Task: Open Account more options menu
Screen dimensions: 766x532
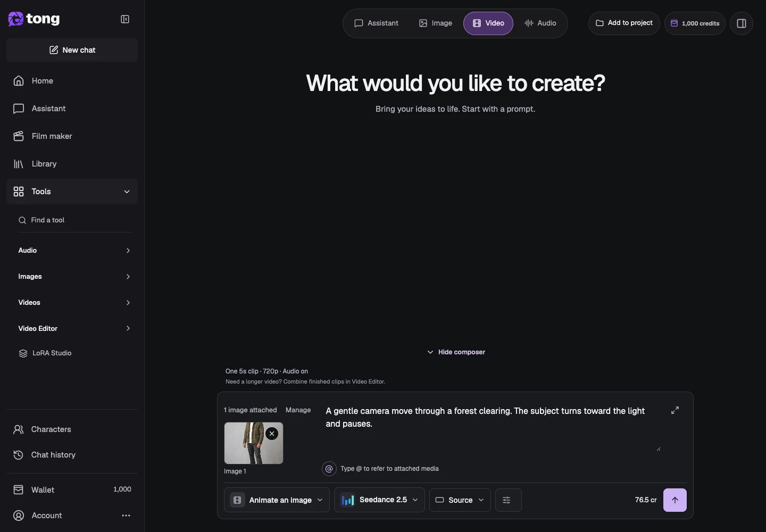Action: click(126, 516)
